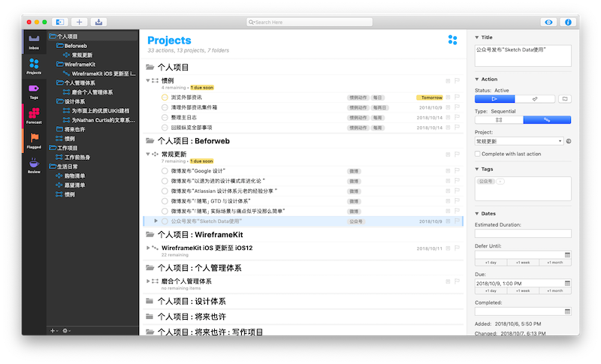
Task: Add one week to the Due date
Action: coord(523,291)
